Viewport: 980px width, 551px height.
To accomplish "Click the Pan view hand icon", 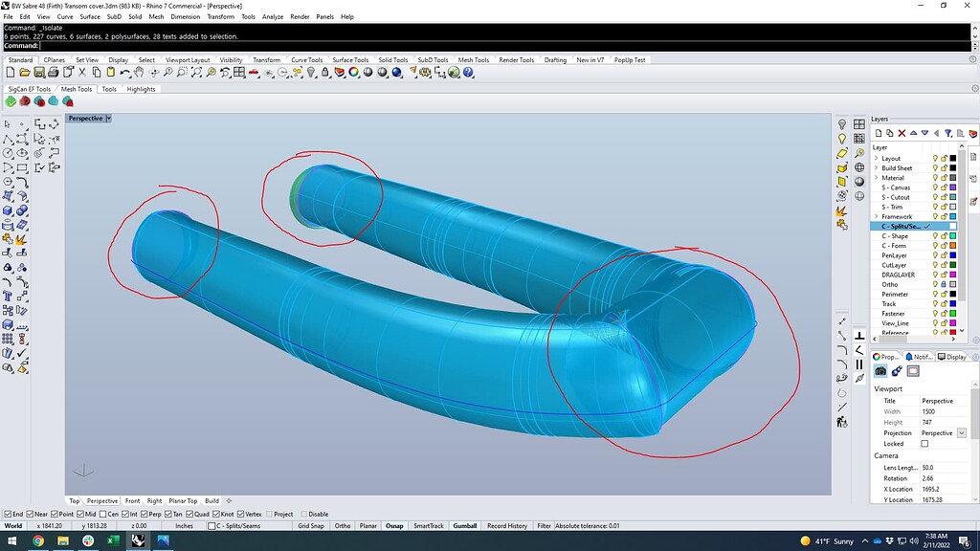I will click(x=137, y=72).
